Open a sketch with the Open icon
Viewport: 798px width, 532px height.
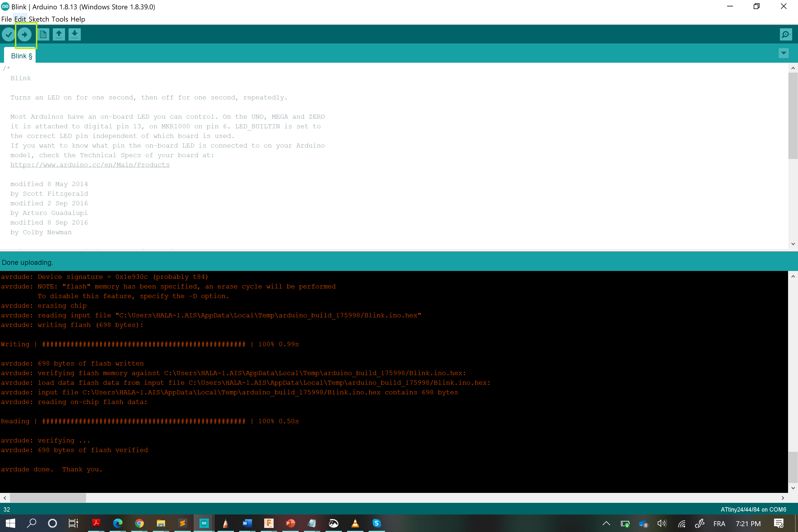pyautogui.click(x=59, y=34)
